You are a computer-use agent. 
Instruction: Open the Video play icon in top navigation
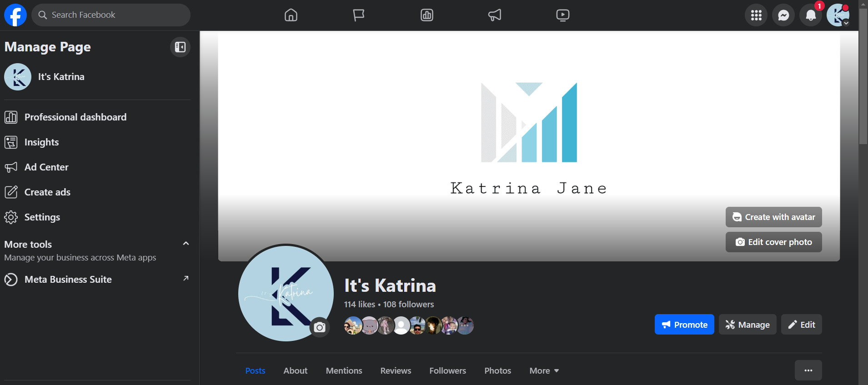pos(563,15)
